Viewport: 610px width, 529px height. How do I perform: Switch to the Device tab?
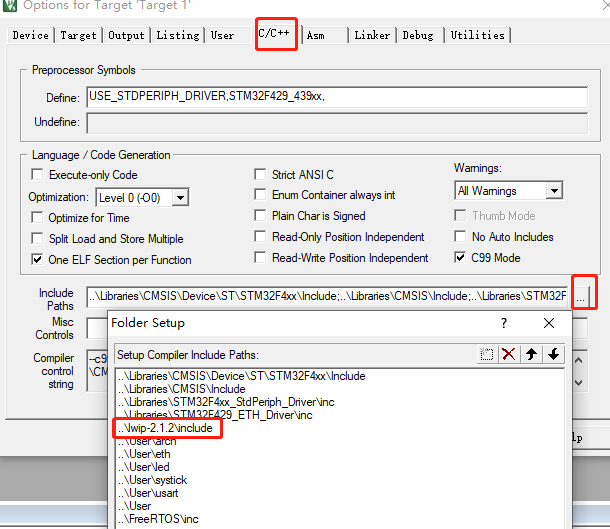tap(31, 35)
